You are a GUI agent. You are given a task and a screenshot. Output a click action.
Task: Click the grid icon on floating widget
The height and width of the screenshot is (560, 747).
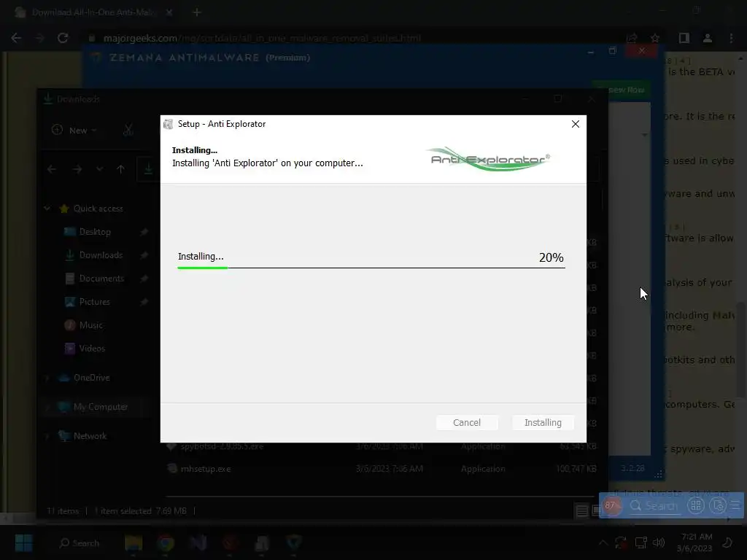[695, 506]
